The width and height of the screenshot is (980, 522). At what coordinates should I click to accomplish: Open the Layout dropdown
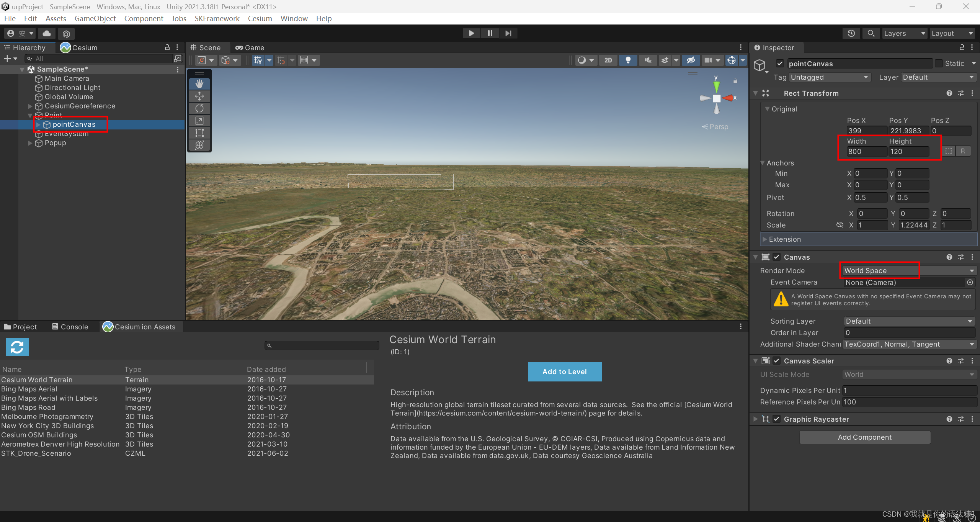952,33
